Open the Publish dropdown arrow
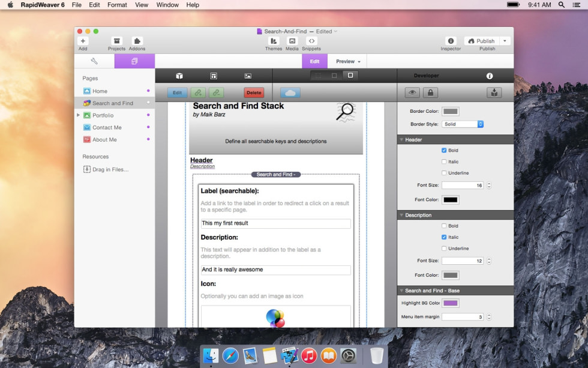 (x=505, y=41)
